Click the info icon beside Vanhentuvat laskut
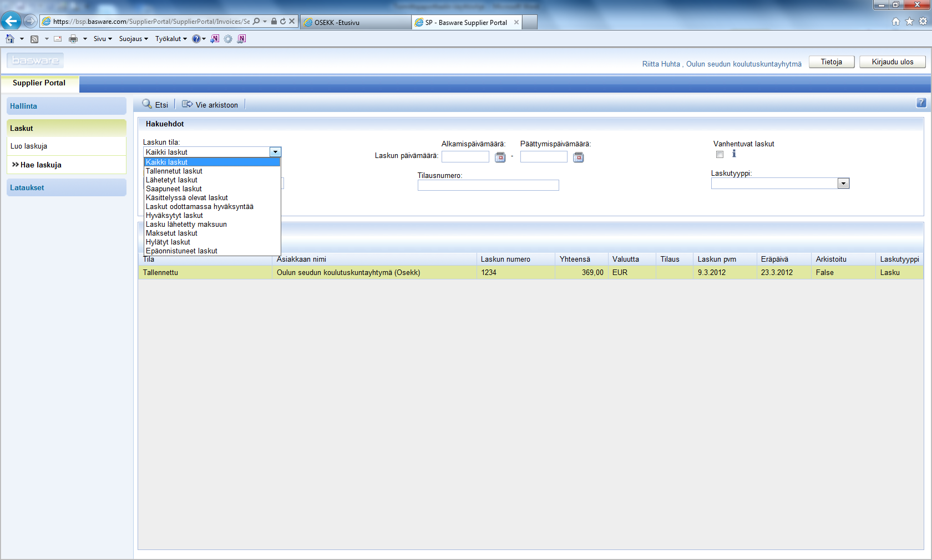932x560 pixels. coord(734,154)
